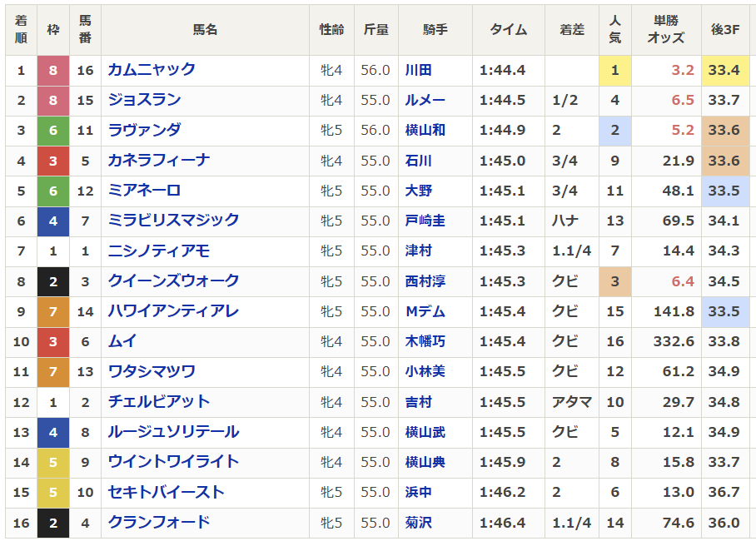Select odds value 74.6
The width and height of the screenshot is (756, 541).
tap(678, 523)
